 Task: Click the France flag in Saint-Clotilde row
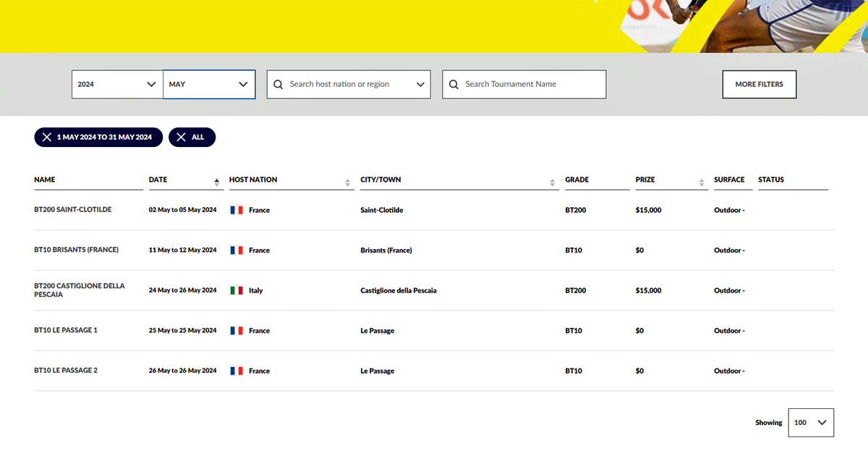pyautogui.click(x=237, y=210)
